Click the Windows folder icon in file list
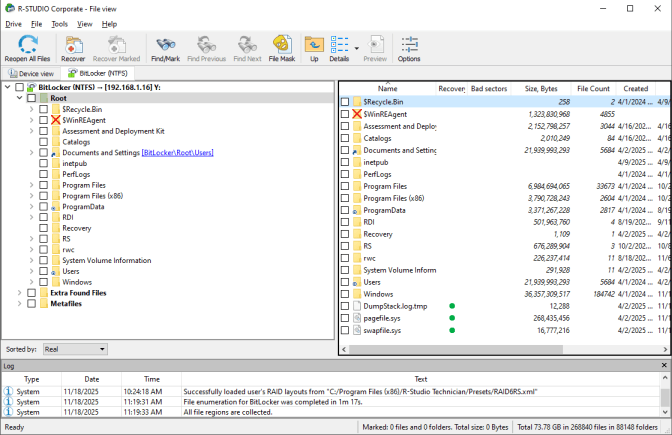Screen dimensions: 672x435 [357, 294]
